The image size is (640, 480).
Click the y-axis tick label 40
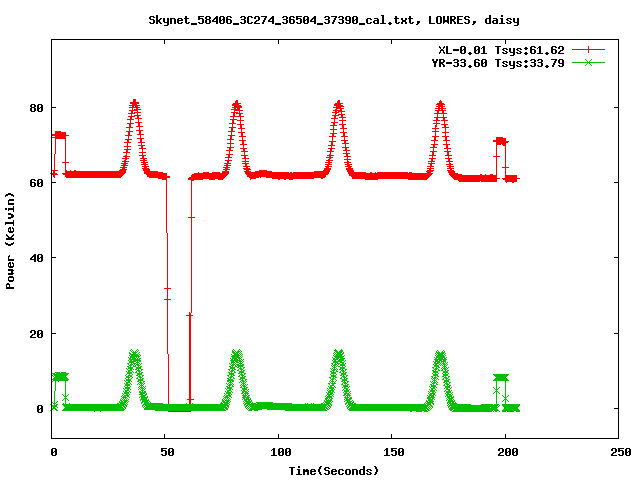click(x=36, y=258)
